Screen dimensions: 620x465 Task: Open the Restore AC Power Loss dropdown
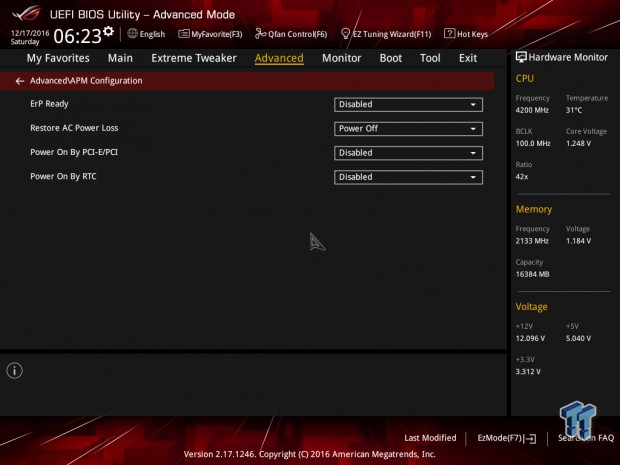click(x=408, y=129)
